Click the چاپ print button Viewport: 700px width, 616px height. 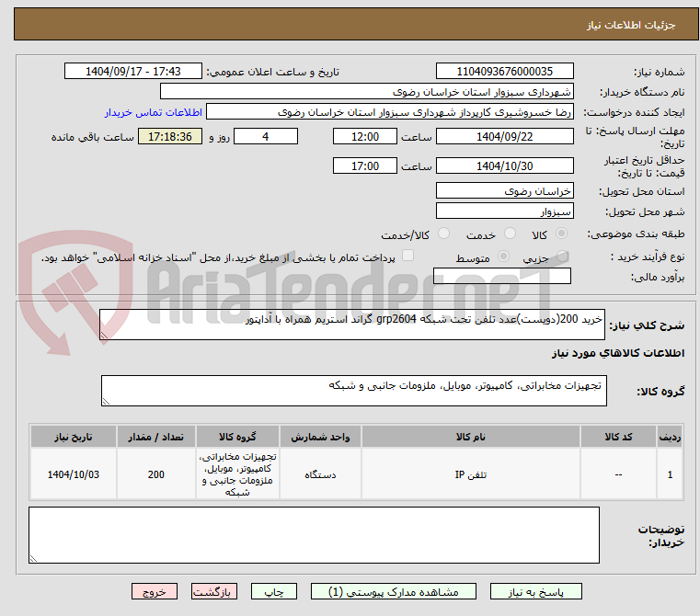[274, 591]
